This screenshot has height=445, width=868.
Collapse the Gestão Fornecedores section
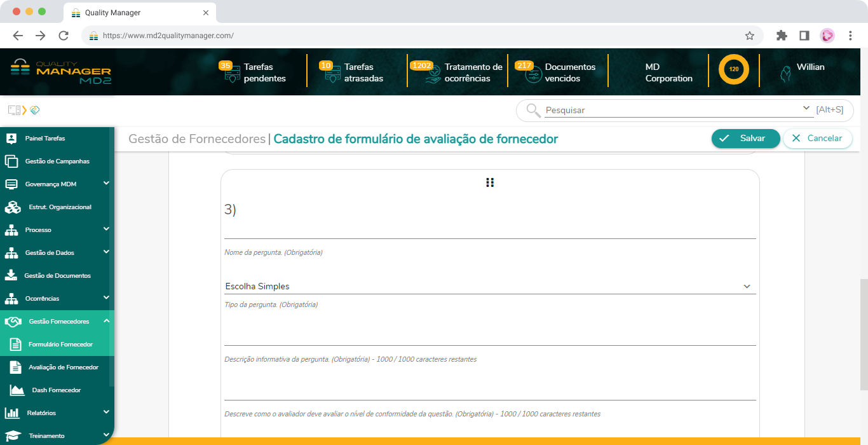click(106, 321)
